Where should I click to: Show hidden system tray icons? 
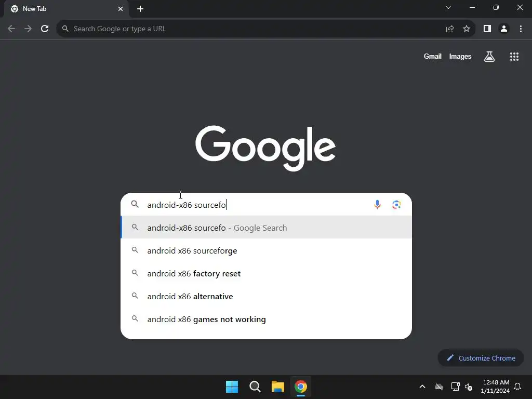(422, 387)
